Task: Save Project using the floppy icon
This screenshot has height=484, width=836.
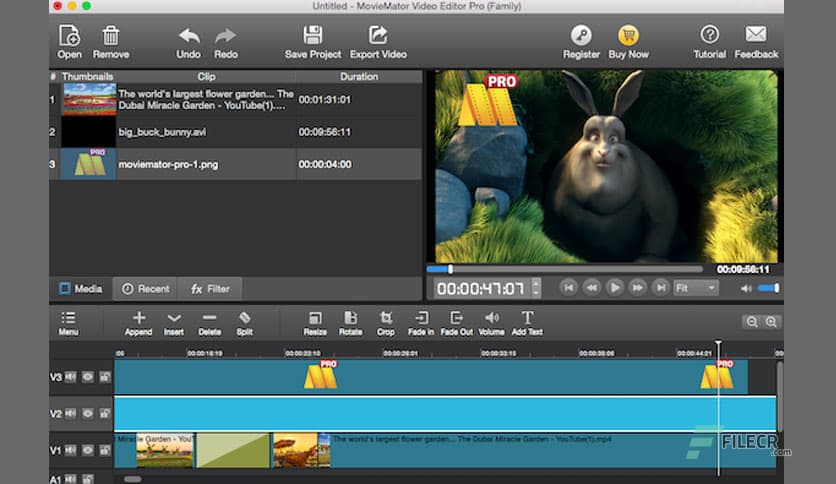Action: pyautogui.click(x=312, y=42)
